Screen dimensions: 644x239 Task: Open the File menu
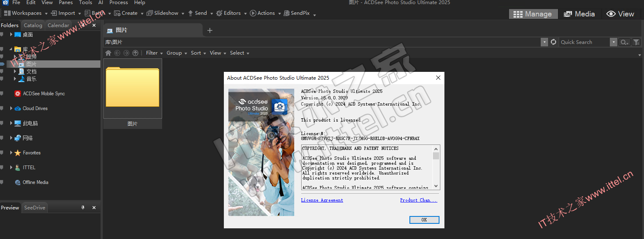click(x=16, y=2)
